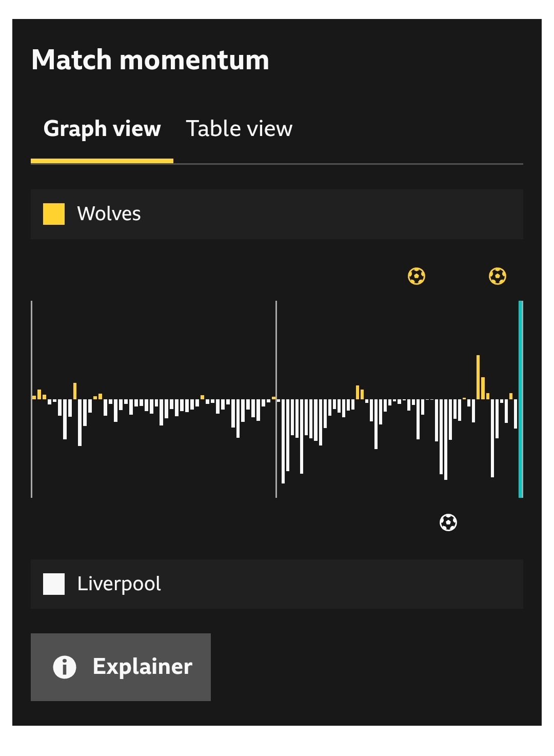The width and height of the screenshot is (554, 756).
Task: Click the first Wolves goal ball icon
Action: coord(417,276)
